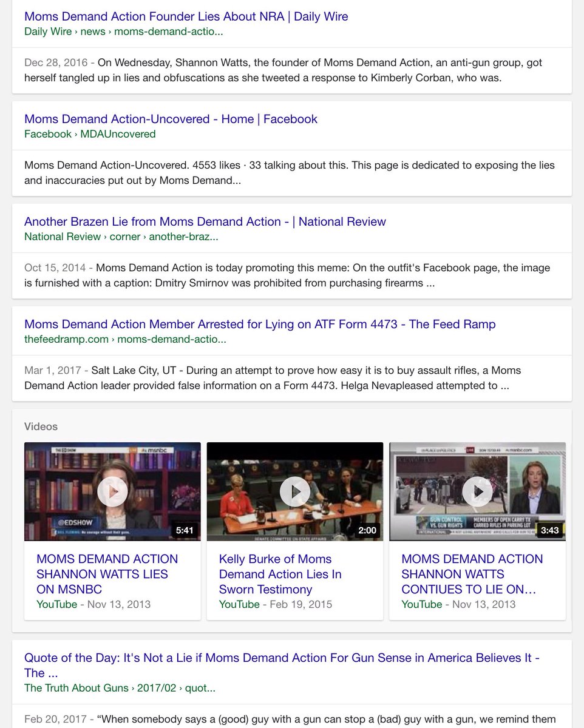Open the gun control vs gun rights thumbnail
The image size is (584, 728).
tap(478, 491)
